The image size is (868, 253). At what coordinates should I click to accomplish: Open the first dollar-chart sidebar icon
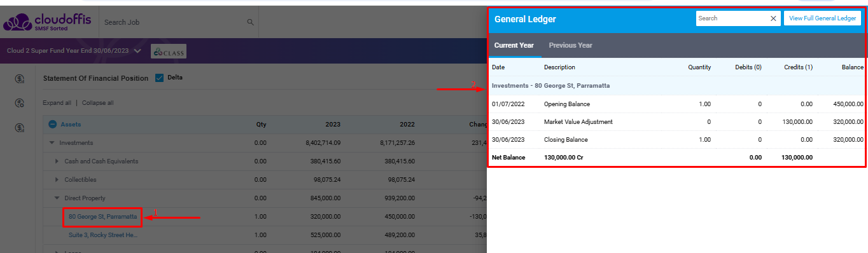click(x=20, y=79)
